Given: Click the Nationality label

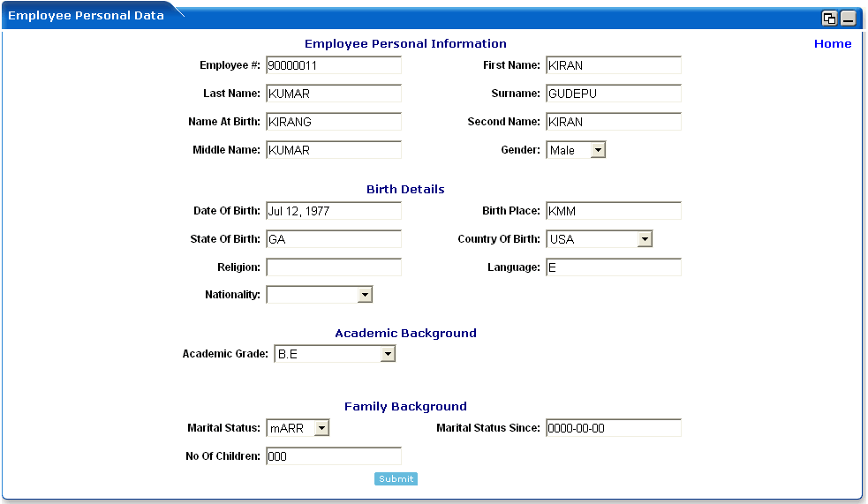Looking at the screenshot, I should [232, 295].
